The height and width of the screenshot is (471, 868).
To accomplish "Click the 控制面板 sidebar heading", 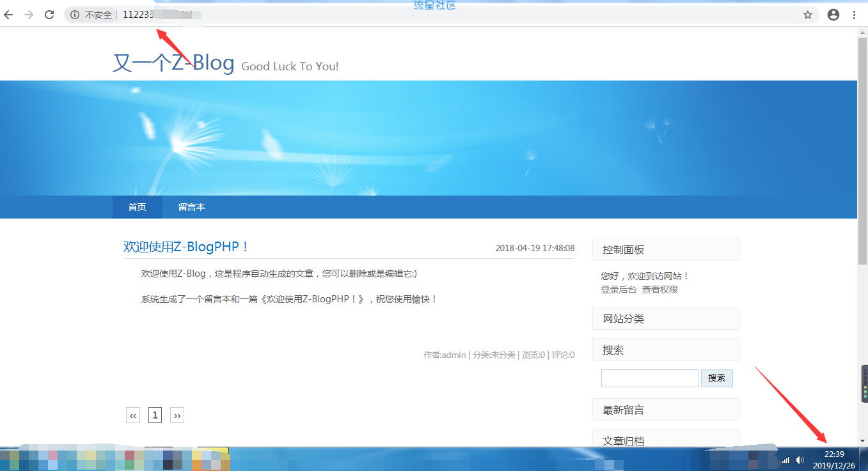I will (x=666, y=249).
